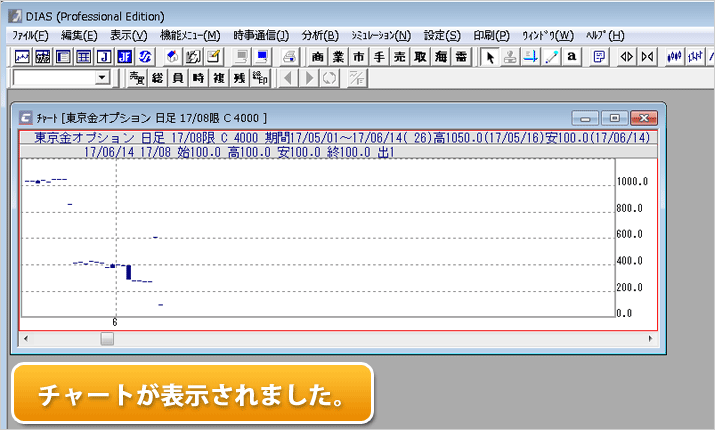Click the 商 toolbar button
The image size is (715, 430).
coord(318,57)
